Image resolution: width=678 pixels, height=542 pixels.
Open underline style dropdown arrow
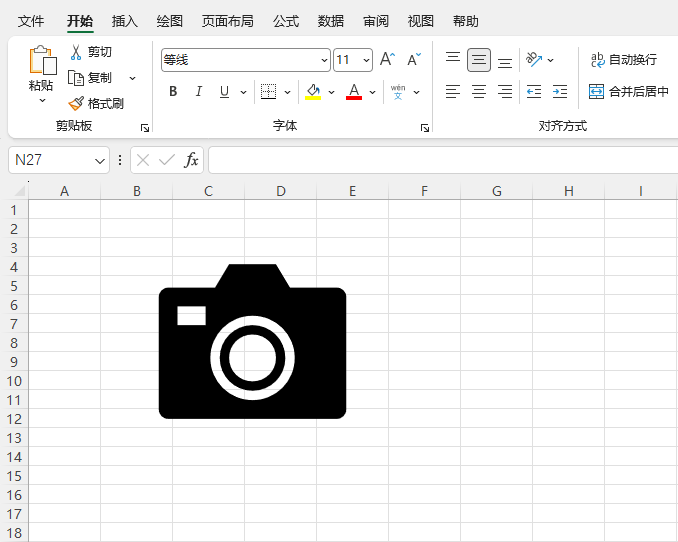click(243, 92)
